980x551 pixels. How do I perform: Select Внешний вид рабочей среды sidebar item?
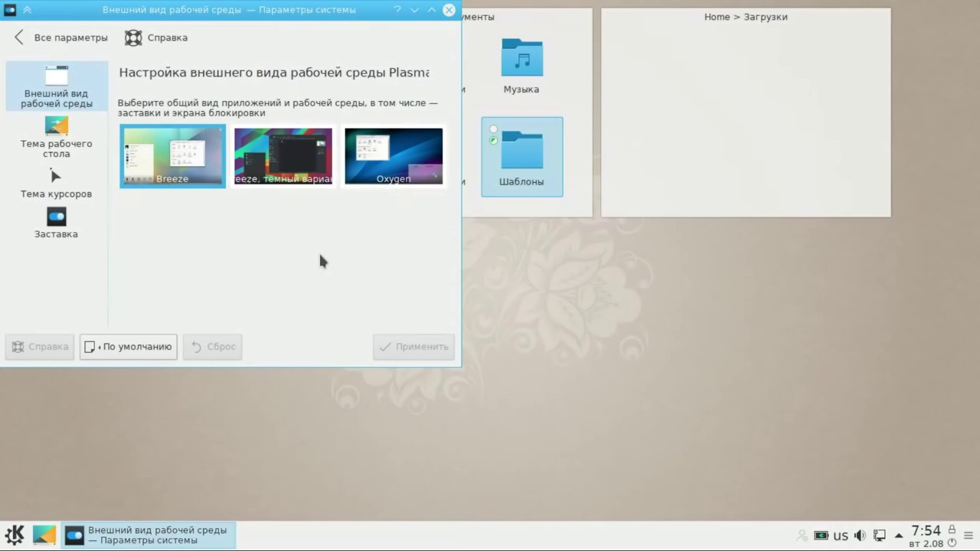click(x=56, y=86)
